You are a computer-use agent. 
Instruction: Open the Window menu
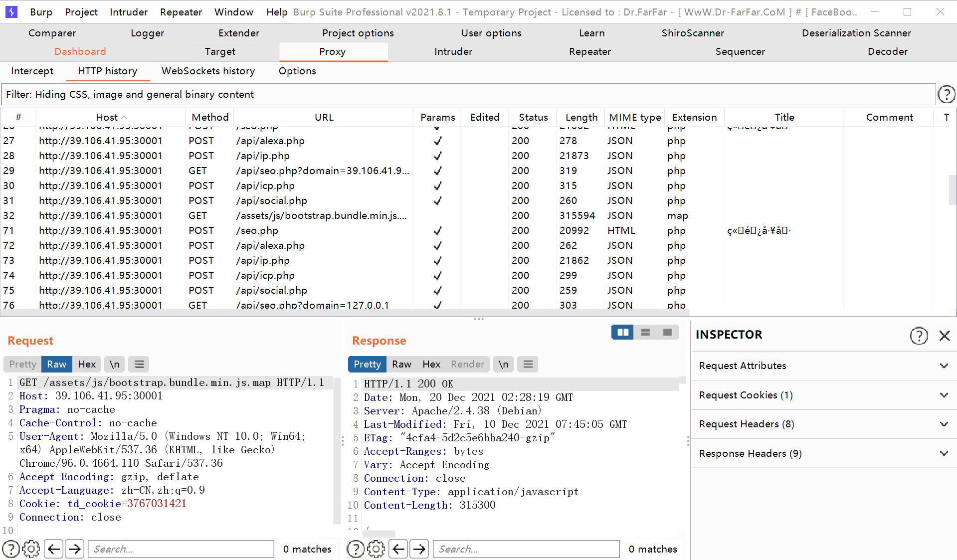point(234,12)
